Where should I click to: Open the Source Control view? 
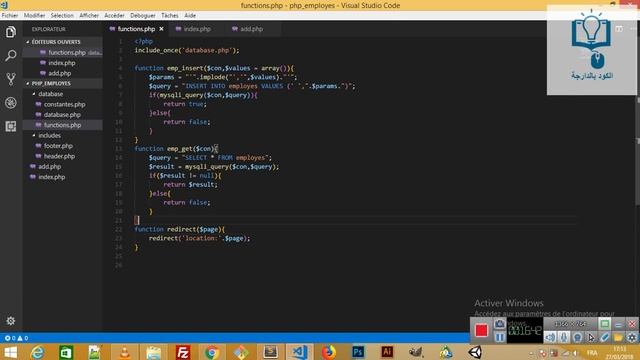(x=11, y=79)
